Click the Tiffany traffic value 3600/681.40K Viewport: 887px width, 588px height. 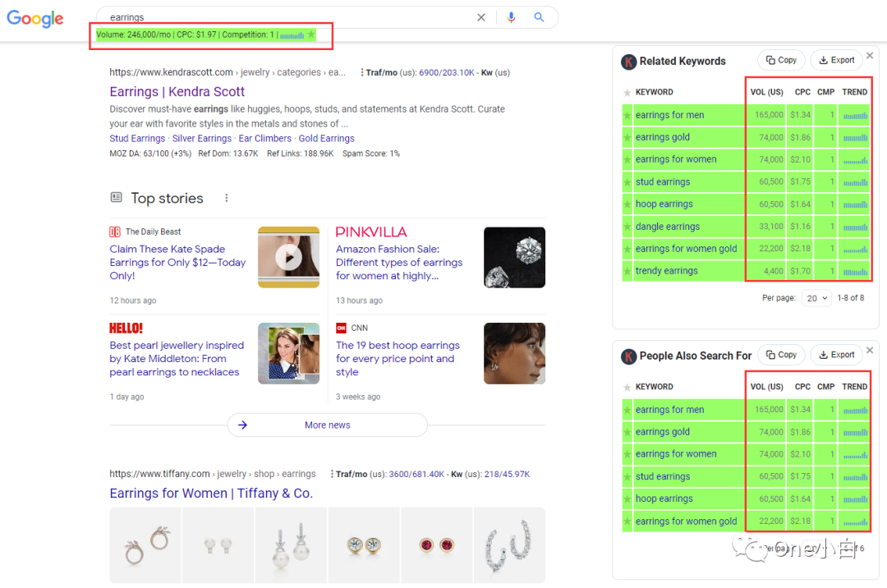(416, 474)
